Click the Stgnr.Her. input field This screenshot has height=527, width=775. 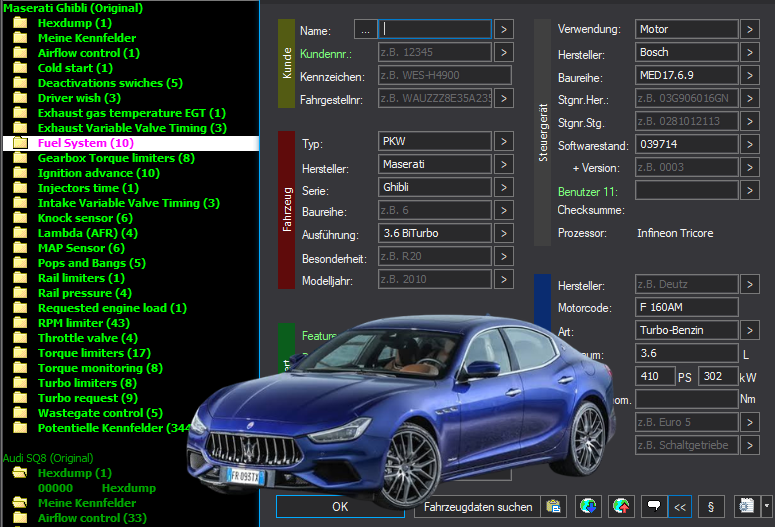pyautogui.click(x=687, y=98)
